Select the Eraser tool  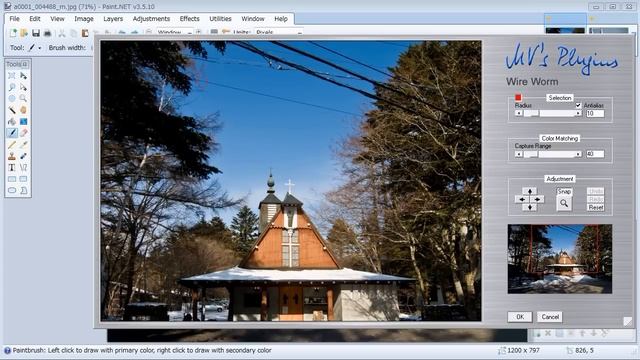point(23,133)
